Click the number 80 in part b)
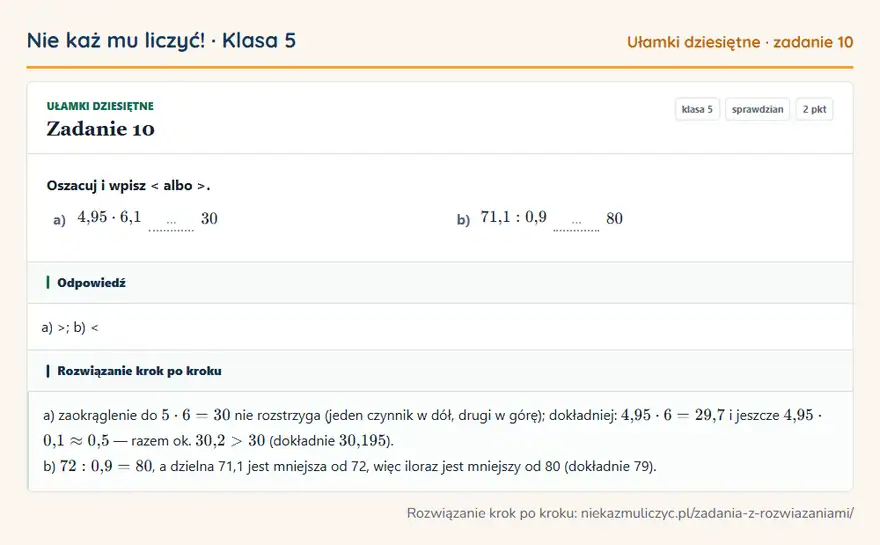Image resolution: width=880 pixels, height=545 pixels. [615, 218]
